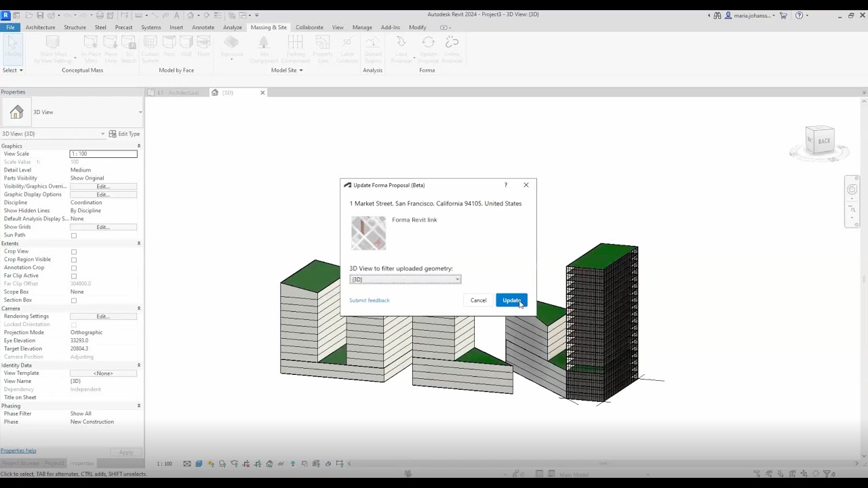Image resolution: width=868 pixels, height=488 pixels.
Task: Click Edit for Rendering Settings
Action: (x=103, y=317)
